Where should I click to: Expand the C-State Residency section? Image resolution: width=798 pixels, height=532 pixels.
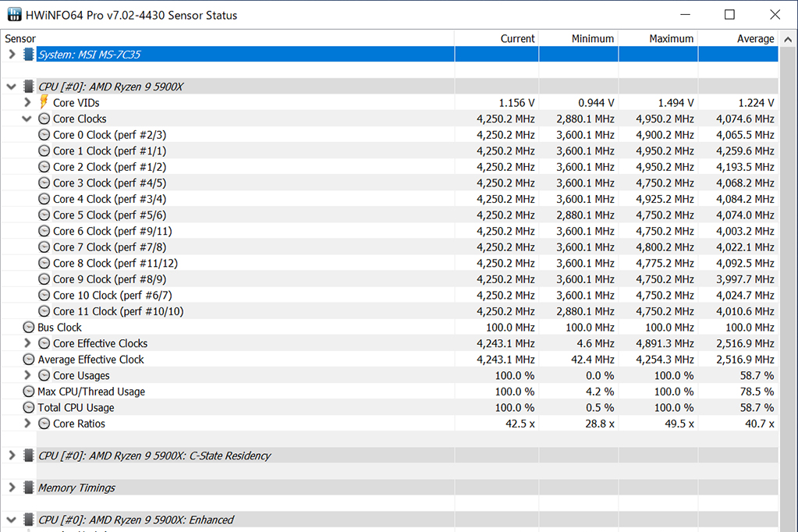click(x=12, y=456)
